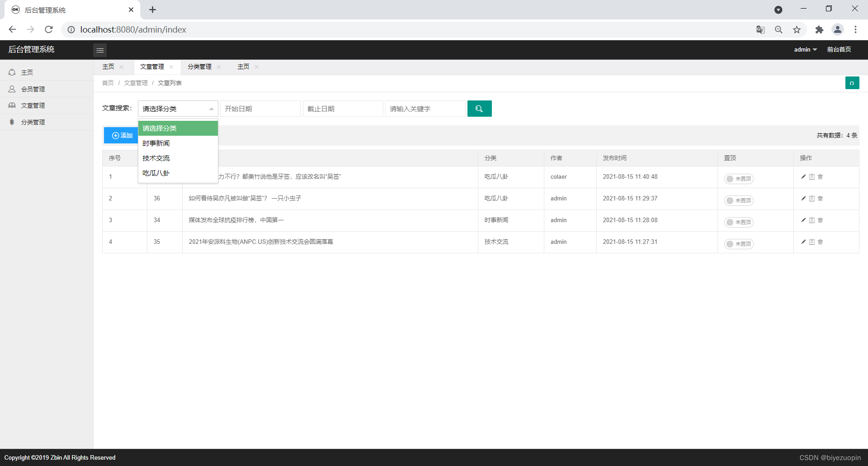Expand the admin user dropdown
Screen dimensions: 868x466
(x=805, y=49)
